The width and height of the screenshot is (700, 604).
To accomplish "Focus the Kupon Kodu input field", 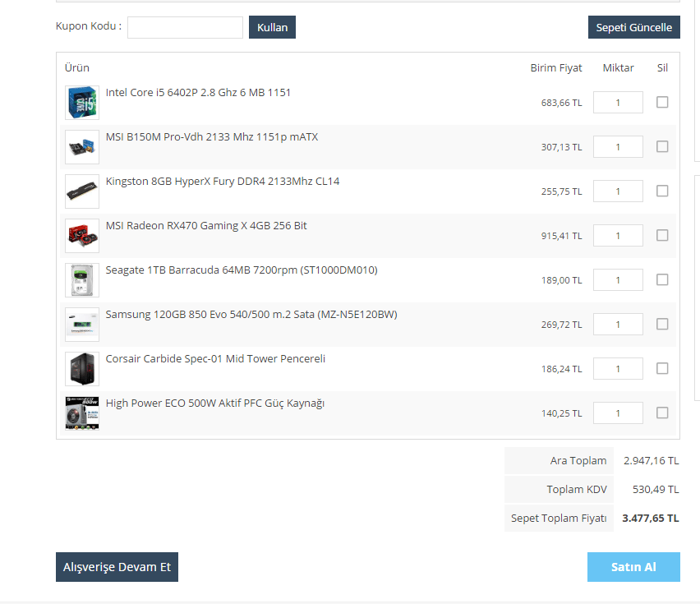I will click(x=185, y=28).
